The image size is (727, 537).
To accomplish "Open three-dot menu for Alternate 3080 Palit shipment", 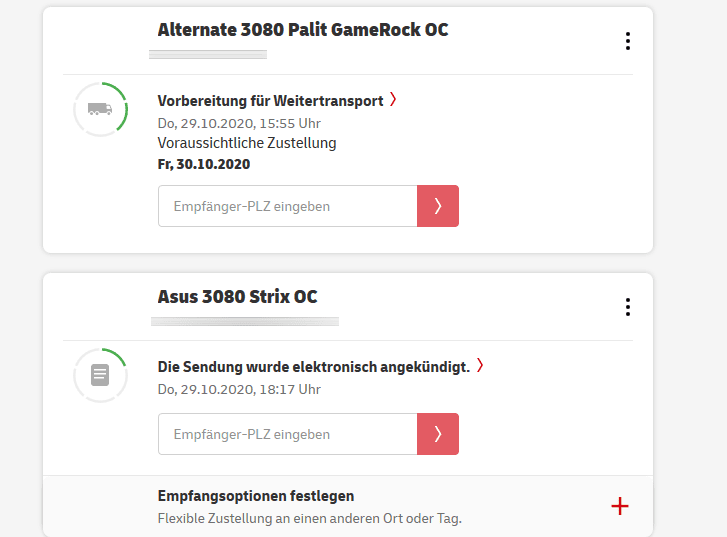I will [x=628, y=41].
